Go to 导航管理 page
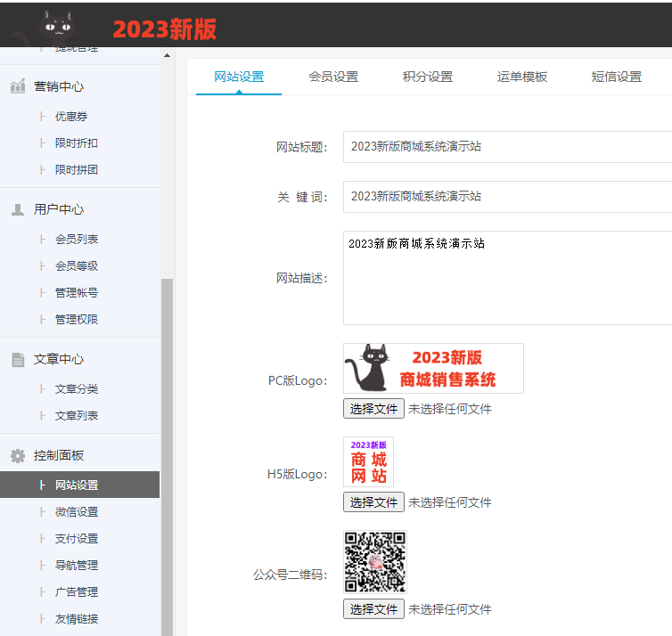 coord(77,566)
